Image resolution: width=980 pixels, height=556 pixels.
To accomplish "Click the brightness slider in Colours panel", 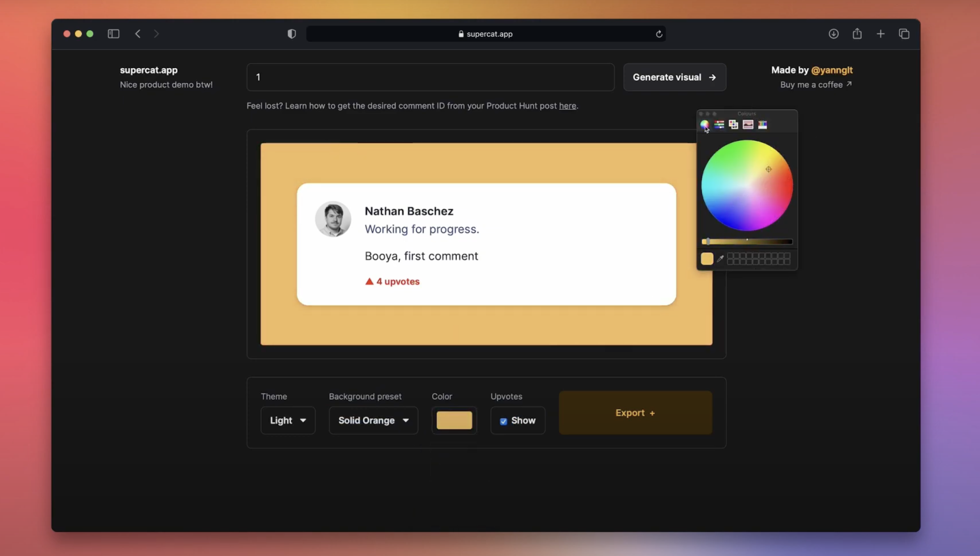I will 747,242.
